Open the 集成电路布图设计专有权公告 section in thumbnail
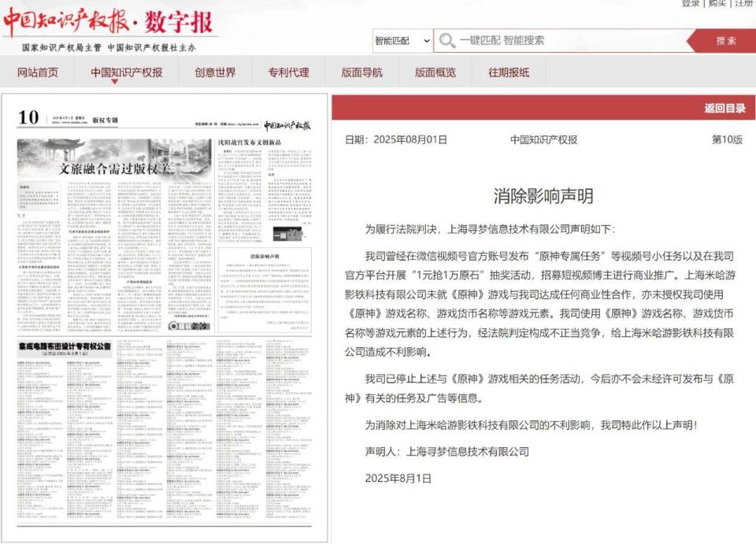Screen dimensions: 756x544 tap(65, 347)
